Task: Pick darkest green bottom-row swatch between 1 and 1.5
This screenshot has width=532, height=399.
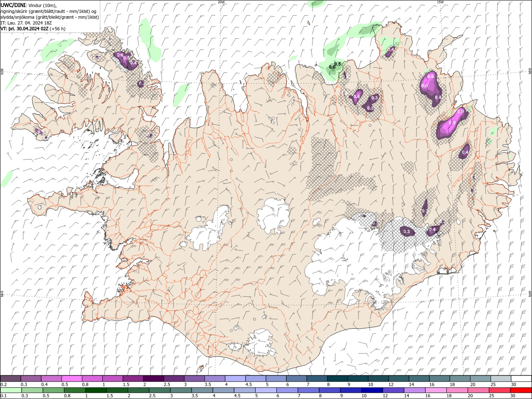Action: [96, 390]
